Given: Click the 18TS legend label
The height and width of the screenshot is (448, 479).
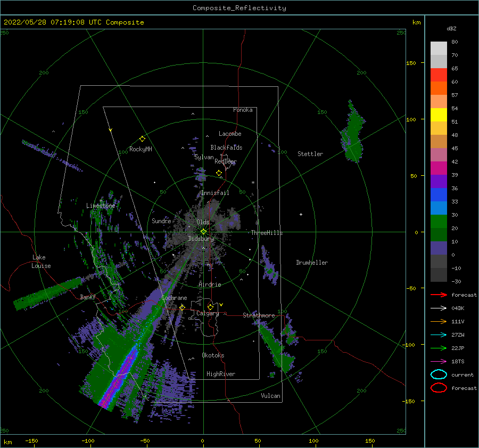Looking at the screenshot, I should pos(458,362).
